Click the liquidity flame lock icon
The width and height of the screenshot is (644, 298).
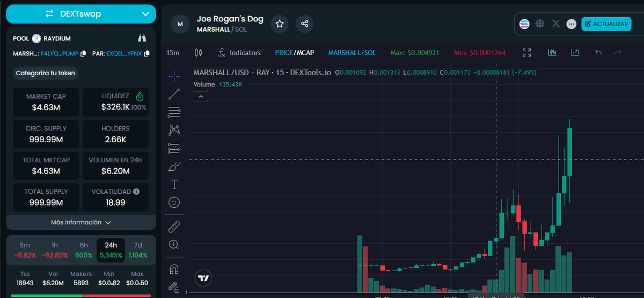(140, 97)
